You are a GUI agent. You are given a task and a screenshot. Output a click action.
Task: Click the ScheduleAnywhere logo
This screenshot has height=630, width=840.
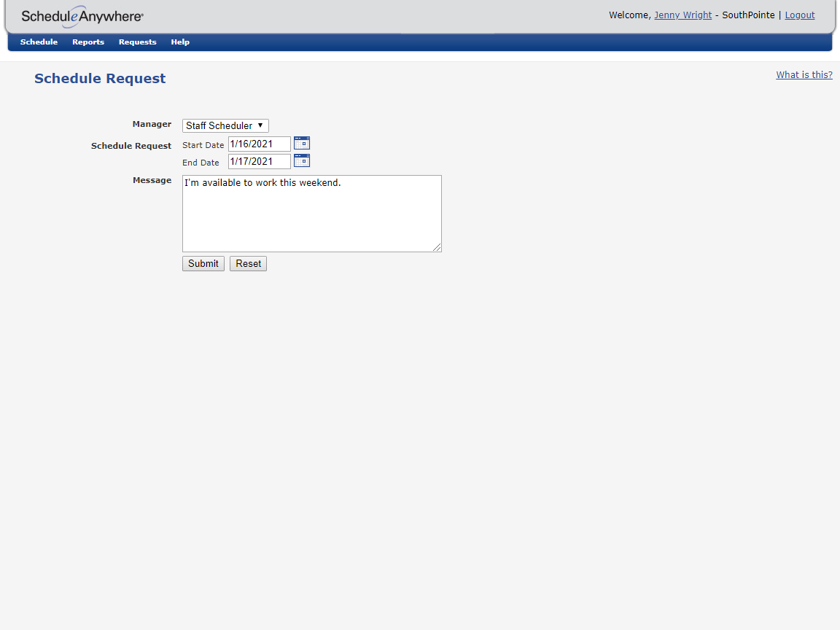[x=82, y=17]
